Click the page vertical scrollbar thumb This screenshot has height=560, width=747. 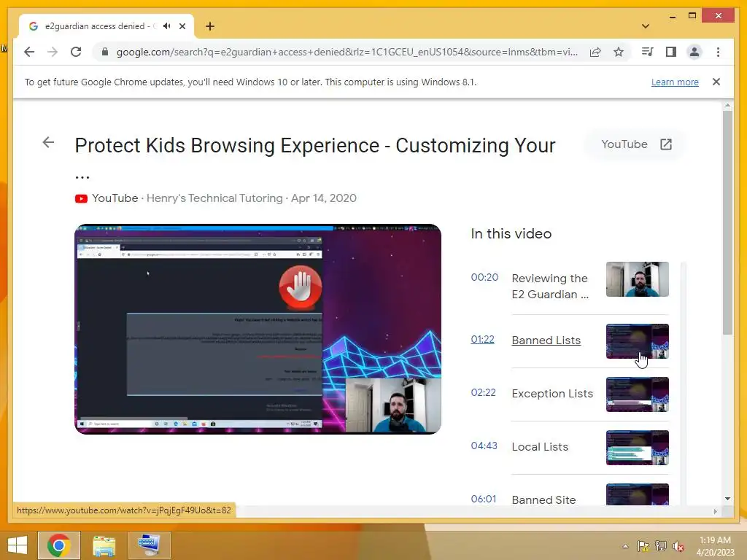coord(727,223)
